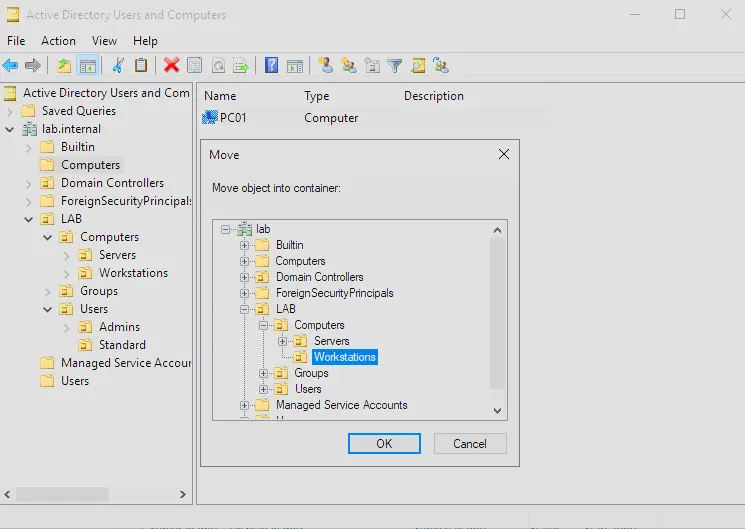
Task: Select Standard OU in left tree
Action: (122, 345)
